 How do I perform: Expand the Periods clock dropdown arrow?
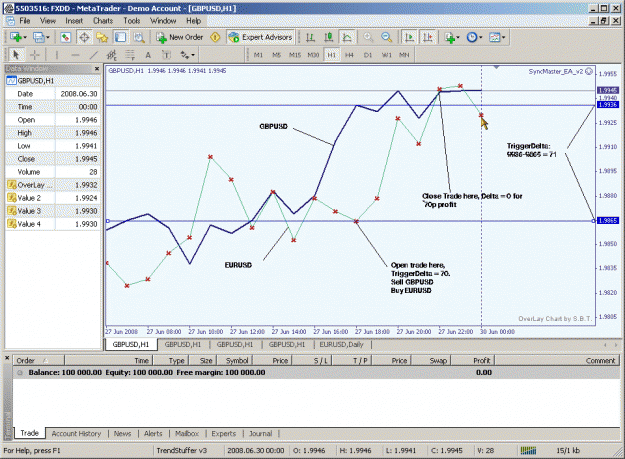(x=481, y=37)
